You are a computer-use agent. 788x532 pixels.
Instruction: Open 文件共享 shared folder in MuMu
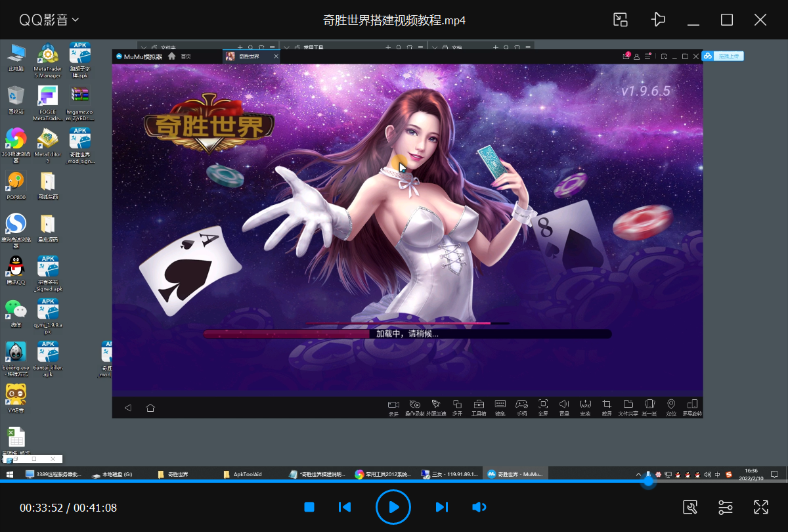(x=628, y=407)
